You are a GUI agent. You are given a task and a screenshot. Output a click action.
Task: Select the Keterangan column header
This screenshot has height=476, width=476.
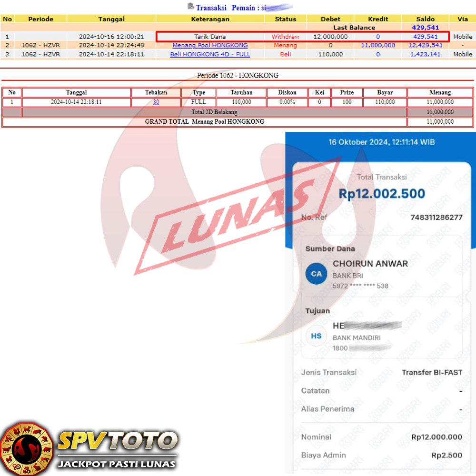[x=210, y=19]
